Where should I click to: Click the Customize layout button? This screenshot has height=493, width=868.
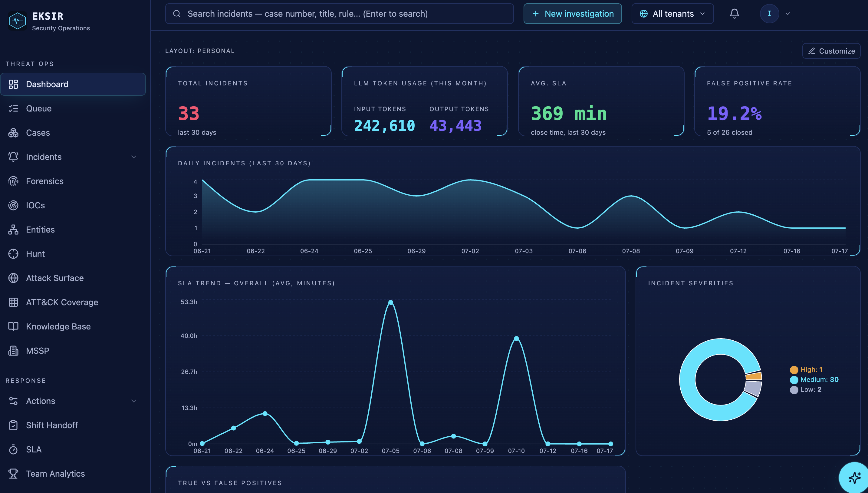click(x=831, y=51)
